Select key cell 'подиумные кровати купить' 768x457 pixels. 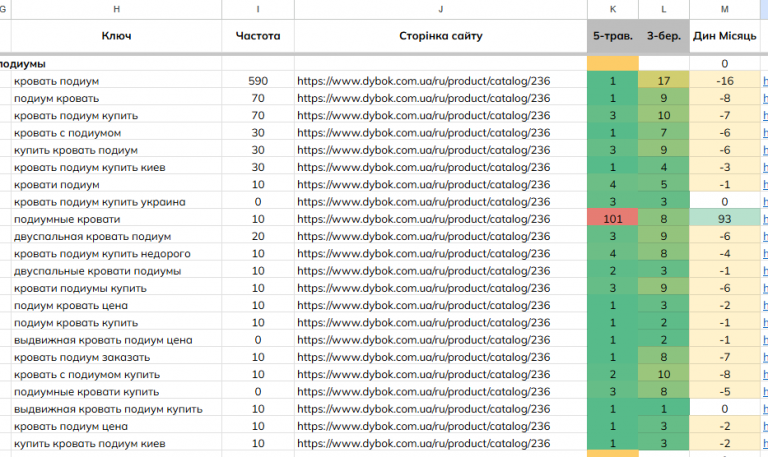[x=116, y=392]
